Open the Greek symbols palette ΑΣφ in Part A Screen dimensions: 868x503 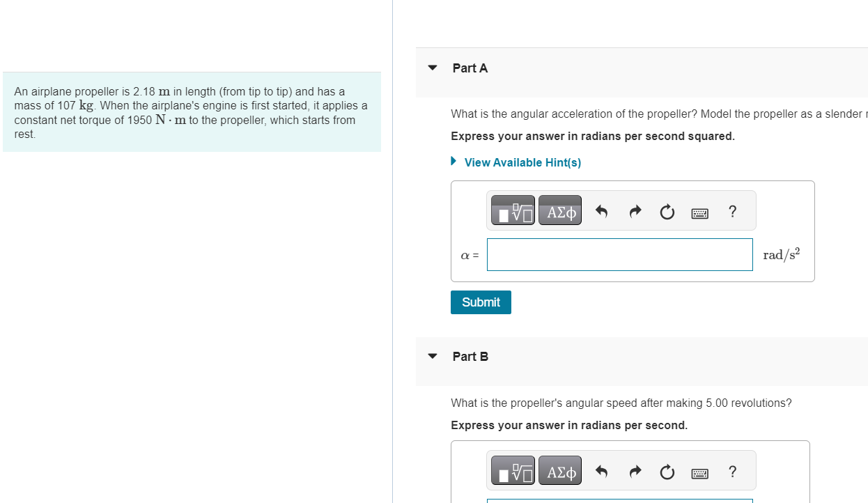(560, 210)
